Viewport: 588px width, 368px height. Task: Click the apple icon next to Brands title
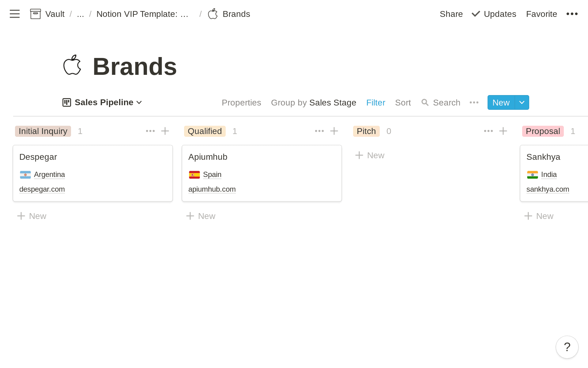[72, 65]
